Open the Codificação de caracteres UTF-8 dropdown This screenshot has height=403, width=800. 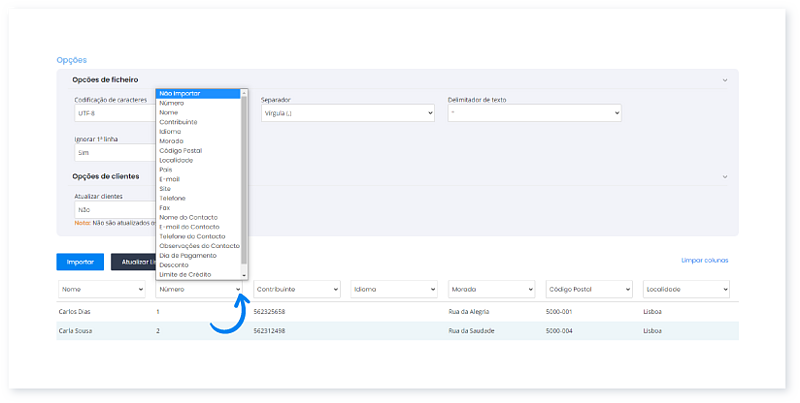point(113,113)
